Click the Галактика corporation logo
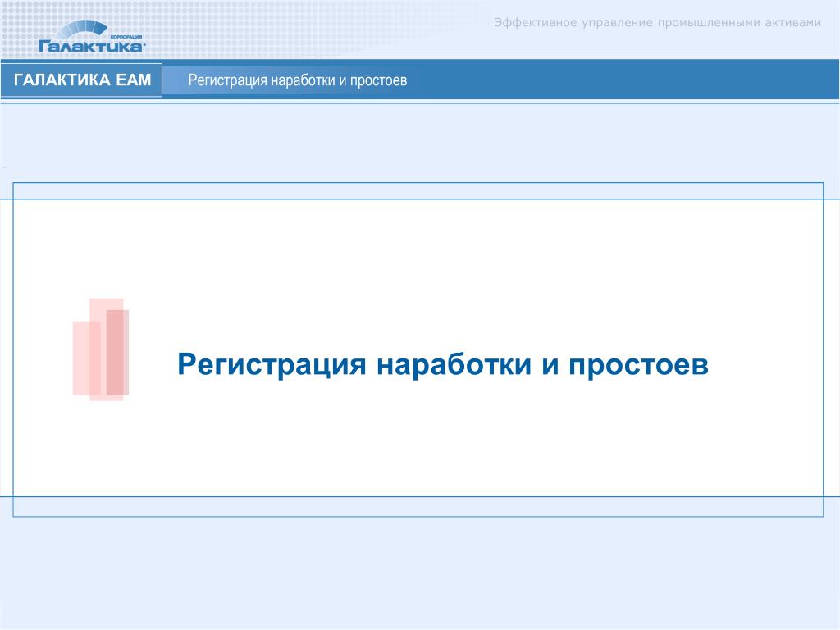The image size is (840, 630). click(x=91, y=36)
